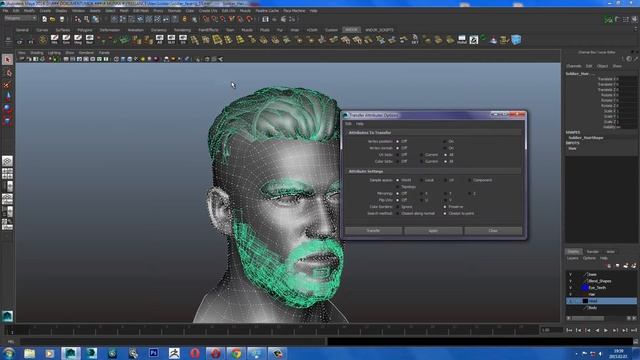Switch to single perspective view layout
This screenshot has width=640, height=360.
pos(7,161)
